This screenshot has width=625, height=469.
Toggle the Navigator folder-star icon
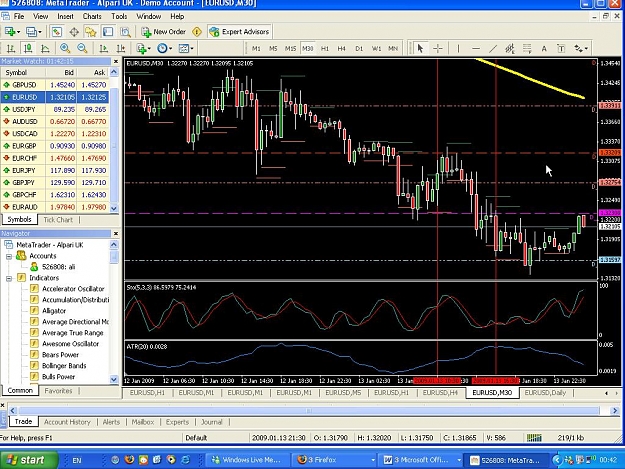pos(91,31)
